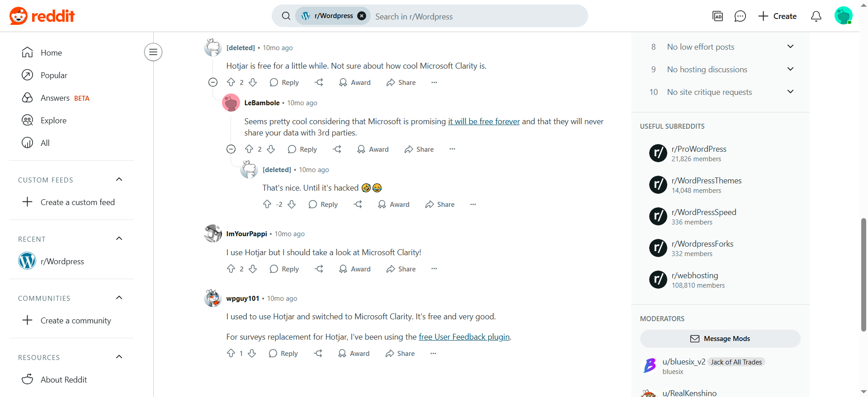Open the notifications bell

[816, 16]
